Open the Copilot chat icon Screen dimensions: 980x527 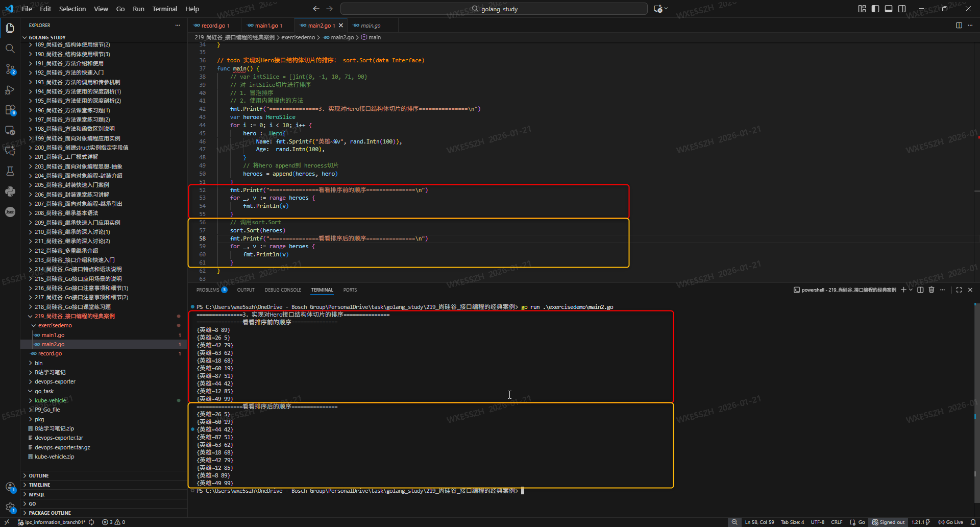pos(658,9)
